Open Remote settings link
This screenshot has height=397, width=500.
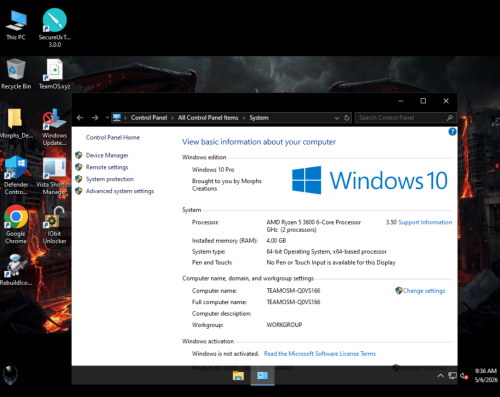[107, 167]
